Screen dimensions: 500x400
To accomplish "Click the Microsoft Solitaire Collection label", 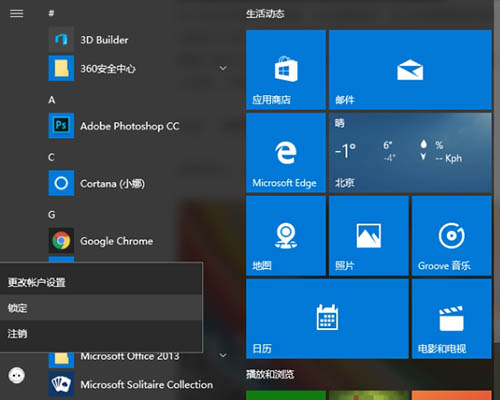I will point(146,385).
